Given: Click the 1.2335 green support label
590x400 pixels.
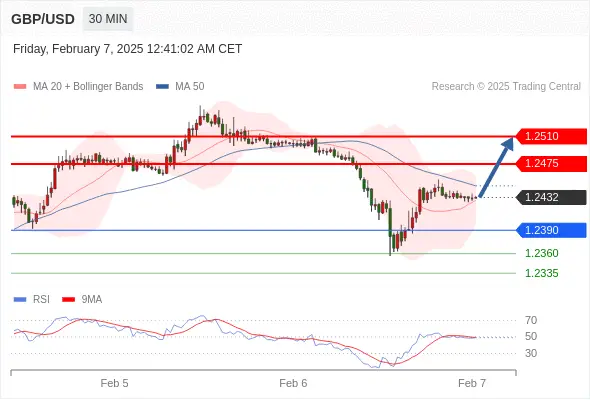Looking at the screenshot, I should pos(541,273).
